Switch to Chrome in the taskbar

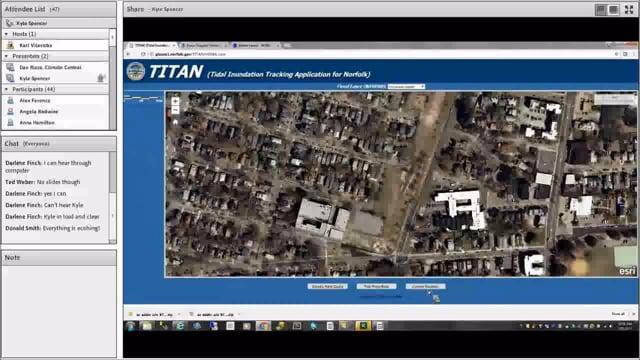point(263,326)
